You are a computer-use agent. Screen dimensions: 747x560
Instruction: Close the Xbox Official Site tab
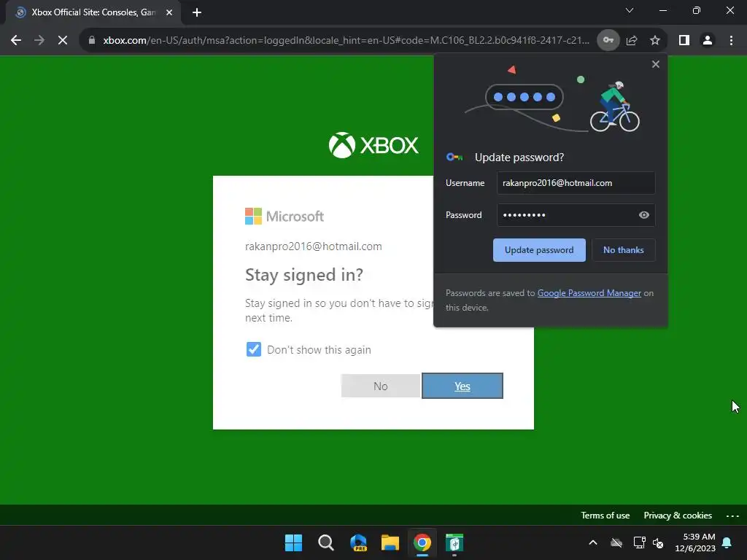point(169,12)
